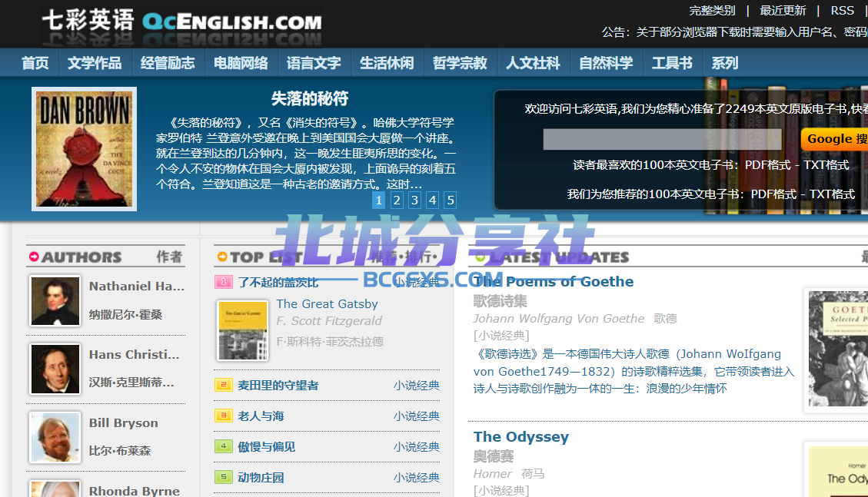The image size is (868, 497).
Task: Click The Odyssey book cover thumbnail
Action: pos(836,470)
